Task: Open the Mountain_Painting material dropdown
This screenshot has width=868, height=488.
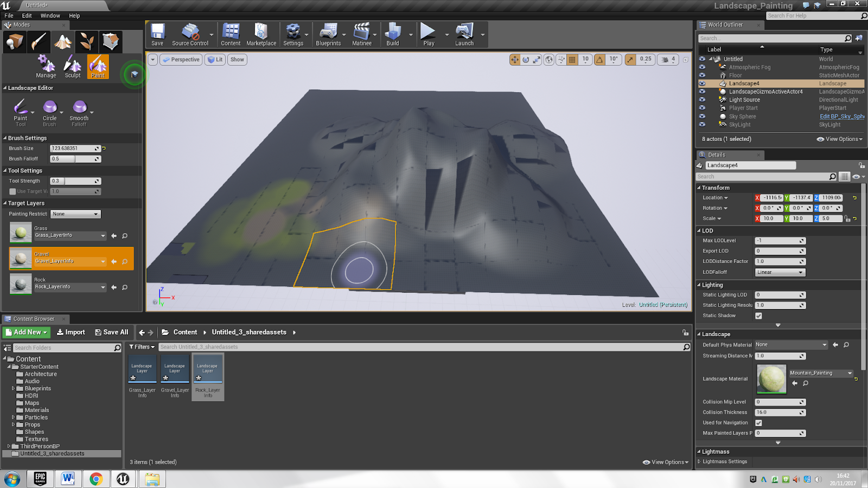Action: tap(821, 373)
